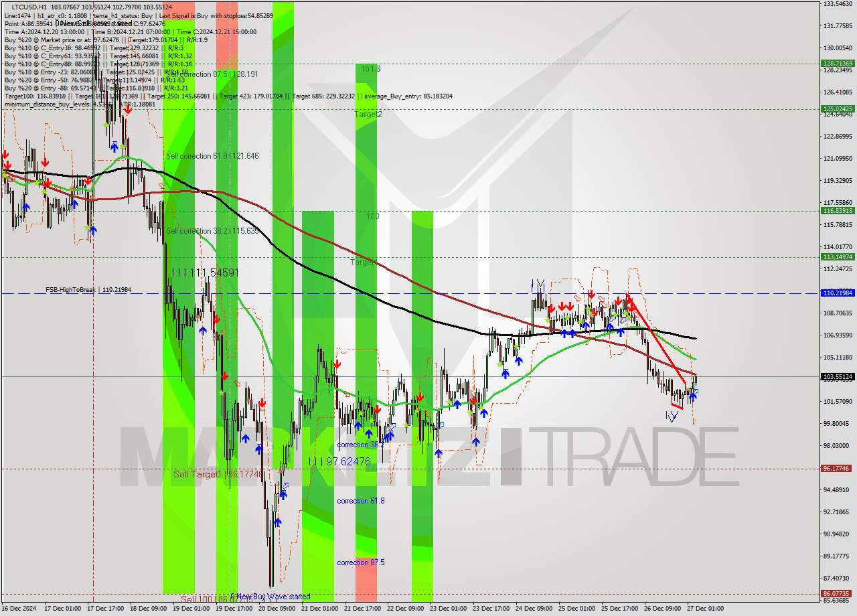857x616 pixels.
Task: Click the '0 New Buy Wave started' label
Action: coord(270,597)
